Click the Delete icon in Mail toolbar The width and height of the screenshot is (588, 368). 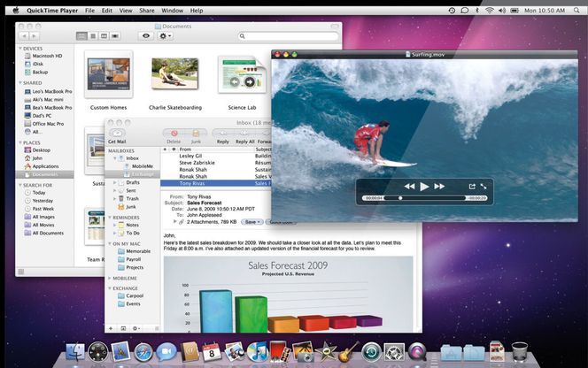pyautogui.click(x=174, y=134)
